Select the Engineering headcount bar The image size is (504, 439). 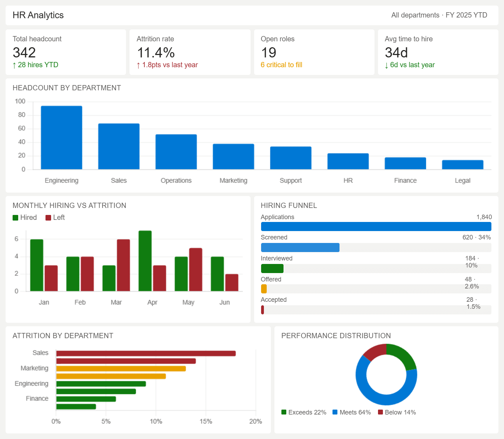coord(62,138)
